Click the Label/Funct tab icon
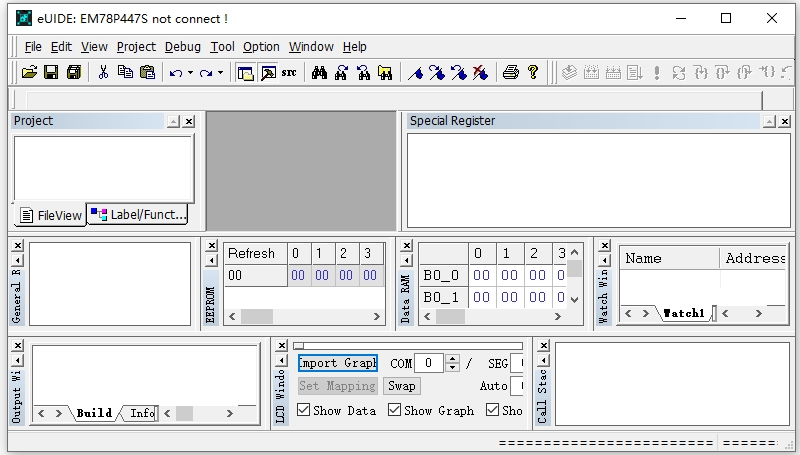Viewport: 800px width, 455px height. click(x=99, y=214)
